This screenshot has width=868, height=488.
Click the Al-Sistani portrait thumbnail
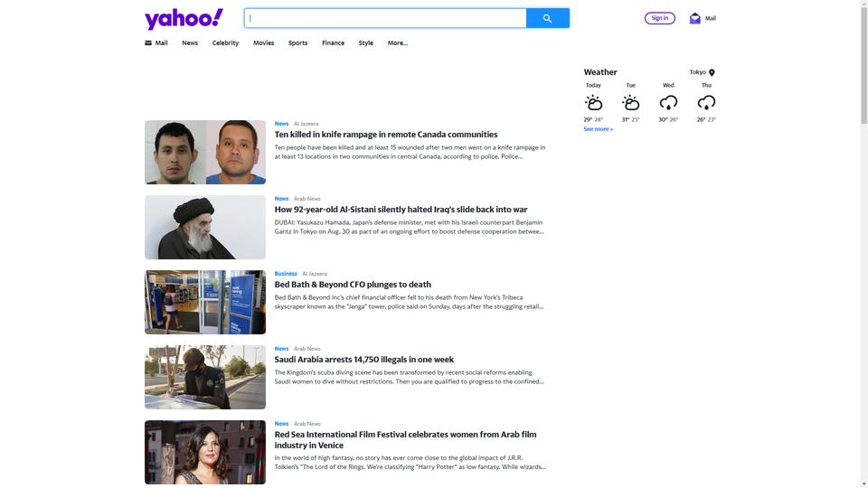pyautogui.click(x=205, y=228)
